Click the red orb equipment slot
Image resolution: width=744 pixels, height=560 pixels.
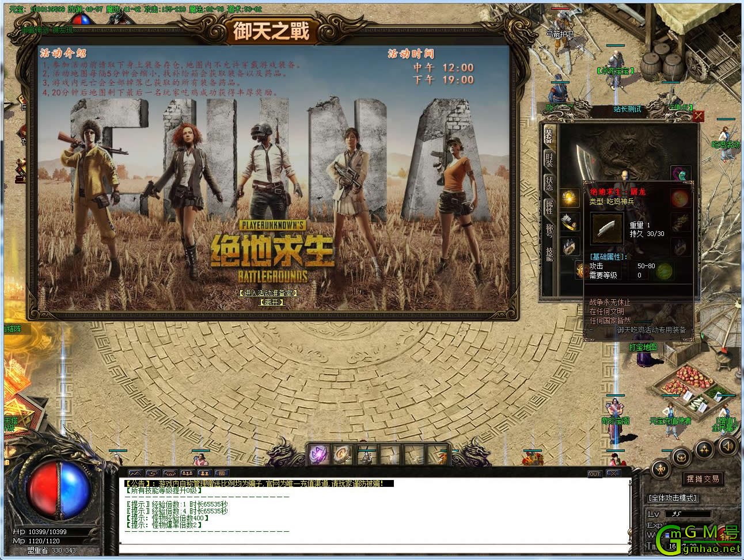coord(680,199)
